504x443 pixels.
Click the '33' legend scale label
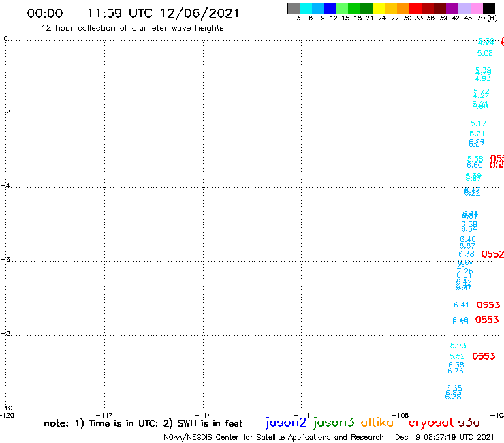click(419, 18)
